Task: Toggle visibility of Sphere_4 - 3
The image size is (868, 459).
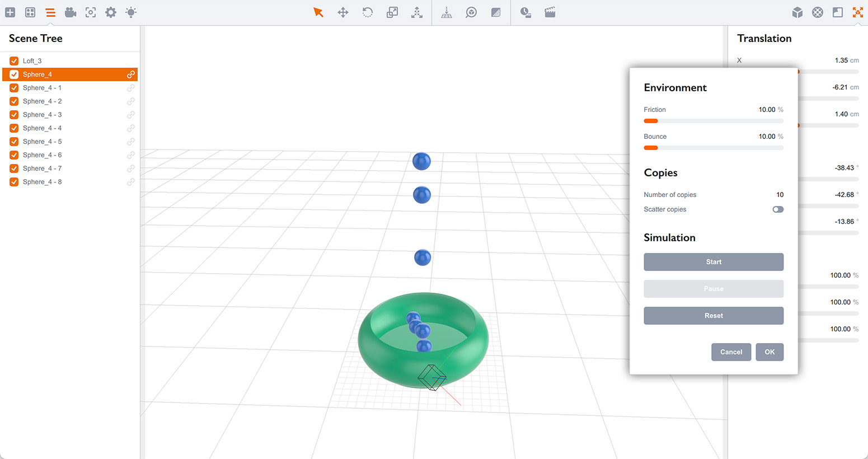Action: click(x=13, y=114)
